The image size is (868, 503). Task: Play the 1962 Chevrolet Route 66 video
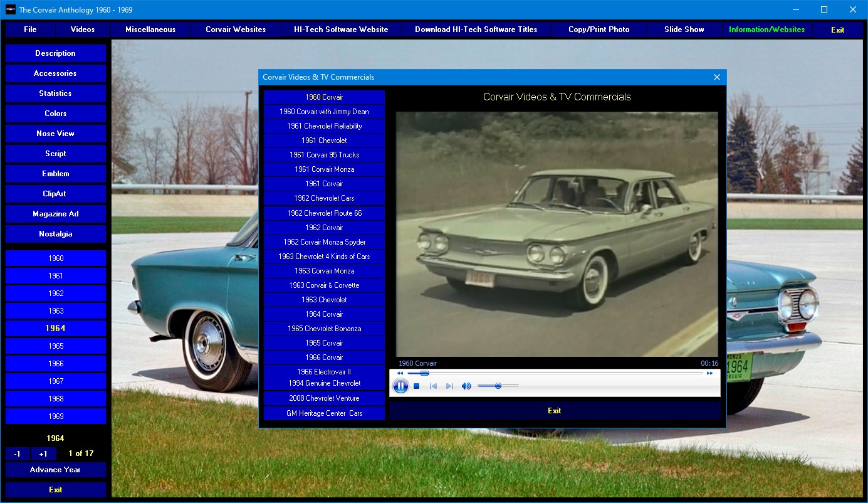(x=324, y=213)
